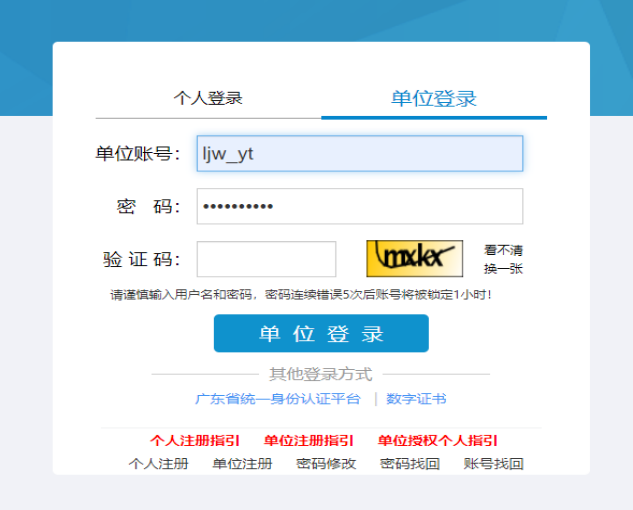Image resolution: width=633 pixels, height=510 pixels.
Task: Go to 个人注册 page
Action: 159,464
